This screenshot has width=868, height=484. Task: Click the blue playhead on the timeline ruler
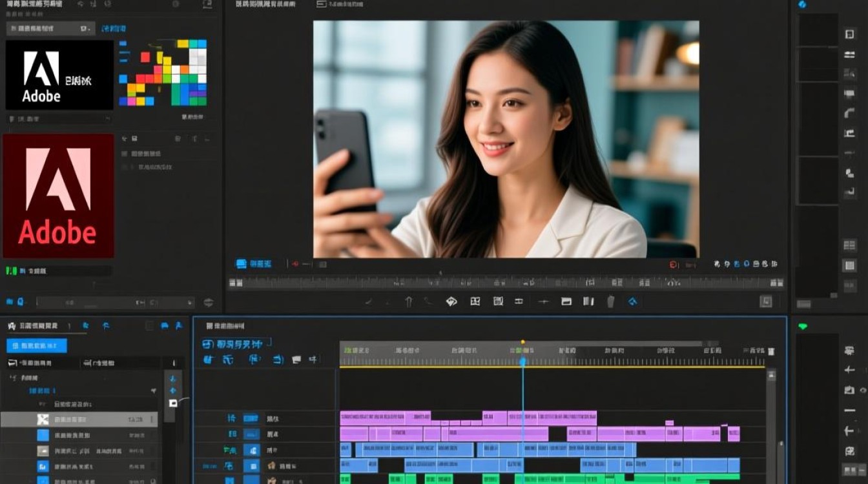523,362
